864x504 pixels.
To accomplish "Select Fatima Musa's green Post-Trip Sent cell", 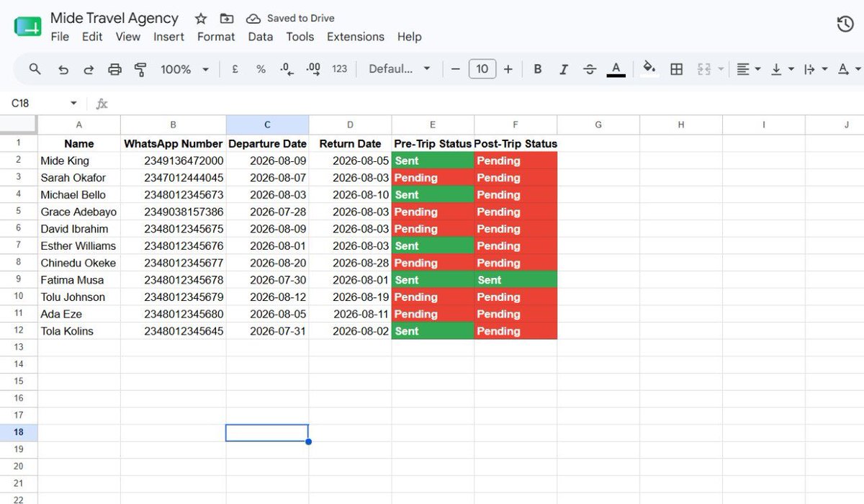I will pos(516,280).
